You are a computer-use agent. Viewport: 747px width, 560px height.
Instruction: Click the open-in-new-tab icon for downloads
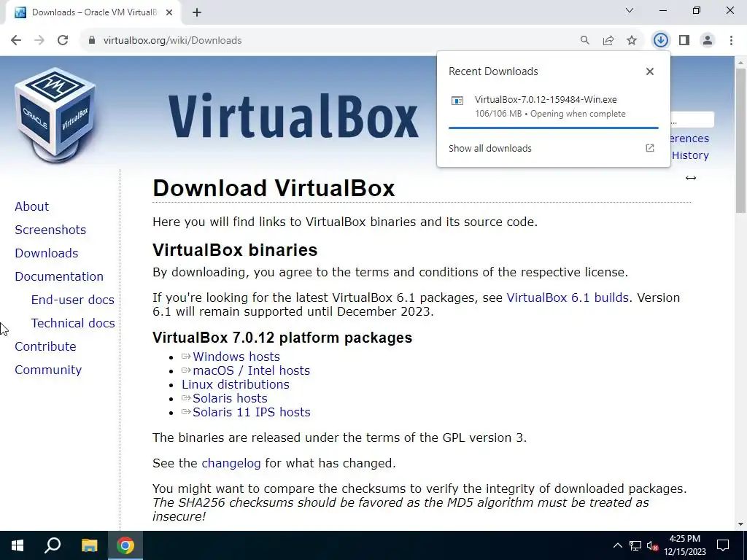coord(650,148)
